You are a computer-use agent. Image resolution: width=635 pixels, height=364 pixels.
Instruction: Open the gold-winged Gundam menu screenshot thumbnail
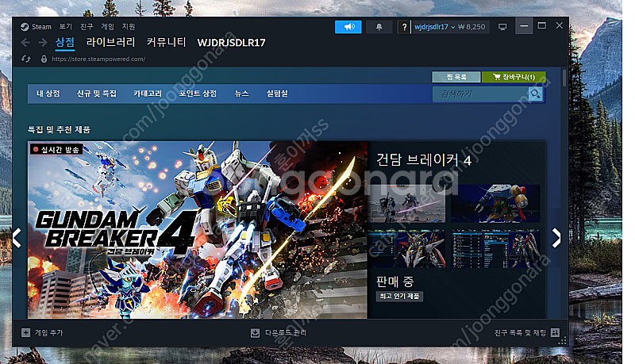(406, 248)
